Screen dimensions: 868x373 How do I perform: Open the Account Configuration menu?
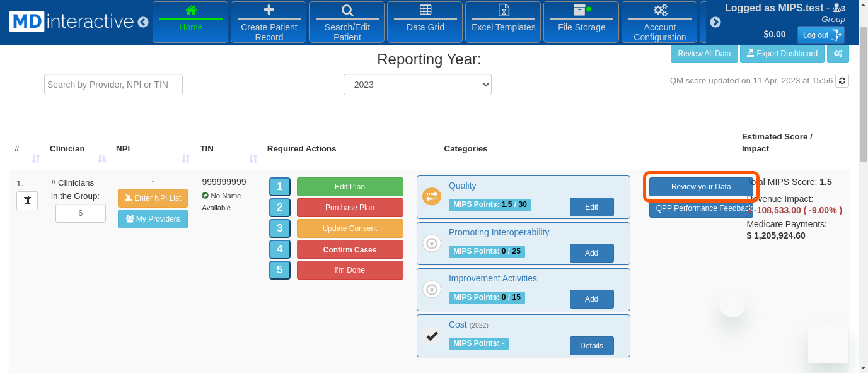pos(659,22)
